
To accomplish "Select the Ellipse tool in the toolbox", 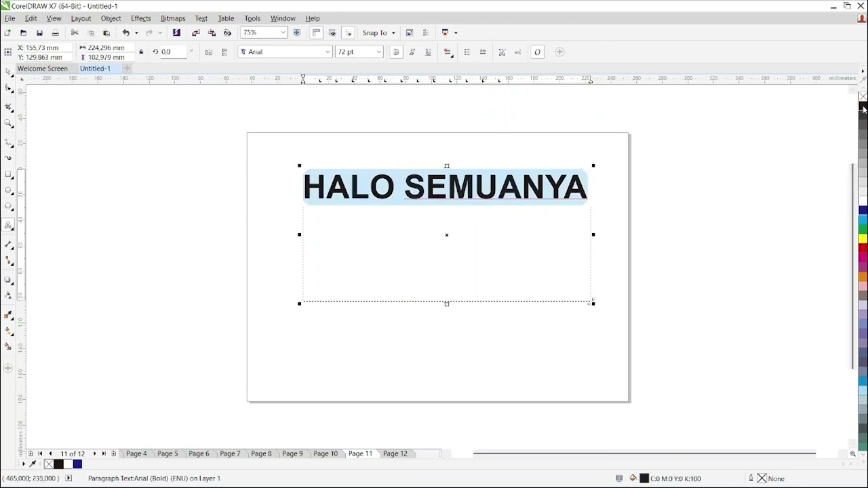I will coord(9,191).
